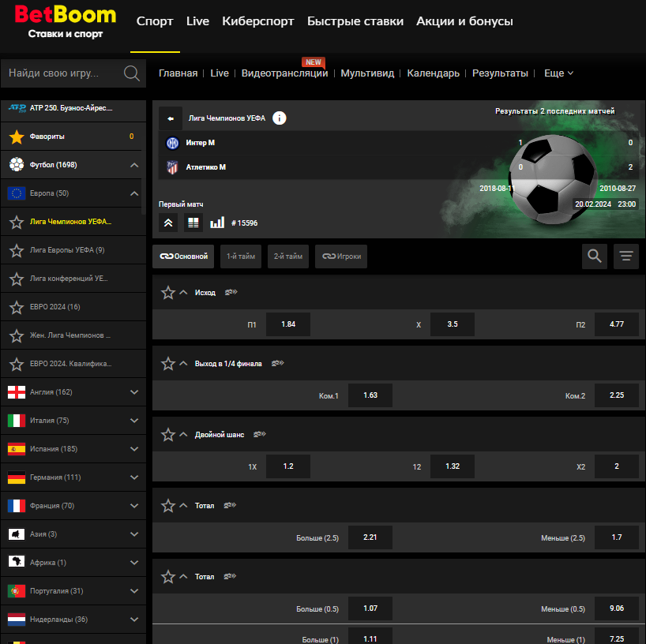Open the Быстрые ставки tab
The width and height of the screenshot is (646, 644).
click(355, 21)
